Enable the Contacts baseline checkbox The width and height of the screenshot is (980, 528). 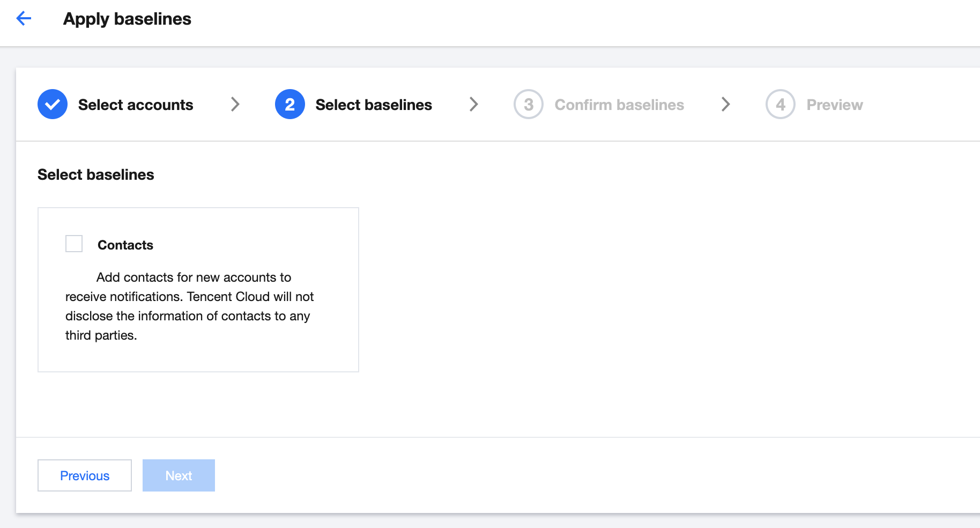coord(74,244)
